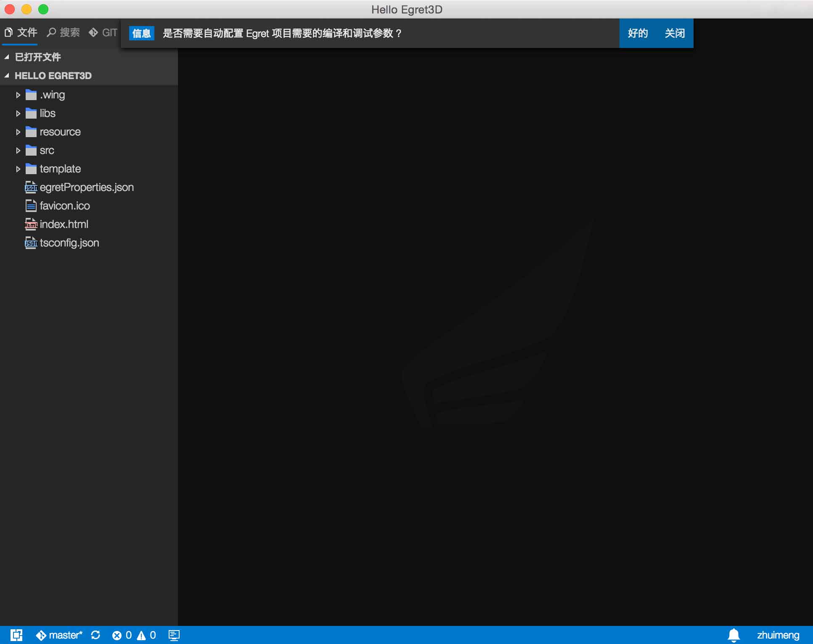
Task: Click the yellow minimize window button
Action: point(26,9)
